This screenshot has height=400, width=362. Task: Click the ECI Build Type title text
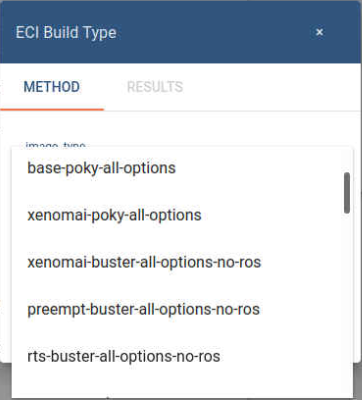(x=66, y=33)
